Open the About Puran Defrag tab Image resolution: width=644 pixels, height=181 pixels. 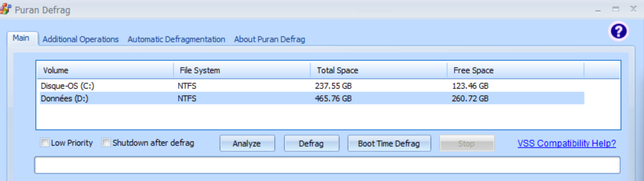(x=270, y=39)
